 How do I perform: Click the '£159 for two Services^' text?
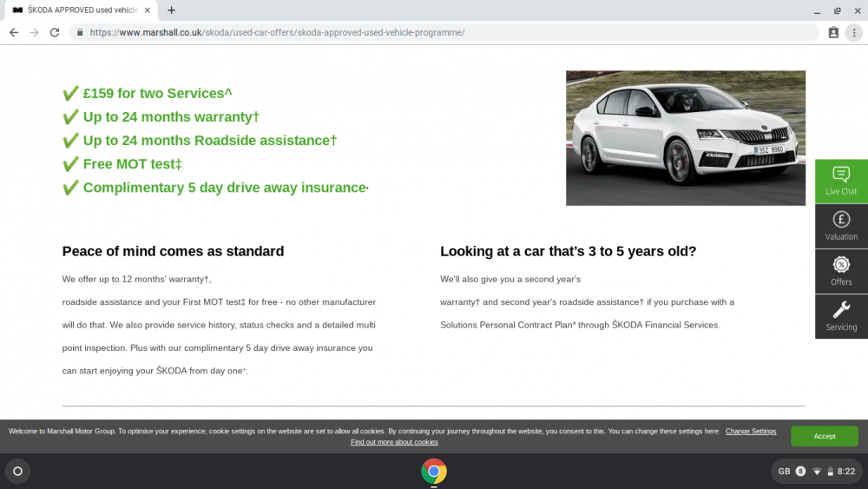[157, 93]
